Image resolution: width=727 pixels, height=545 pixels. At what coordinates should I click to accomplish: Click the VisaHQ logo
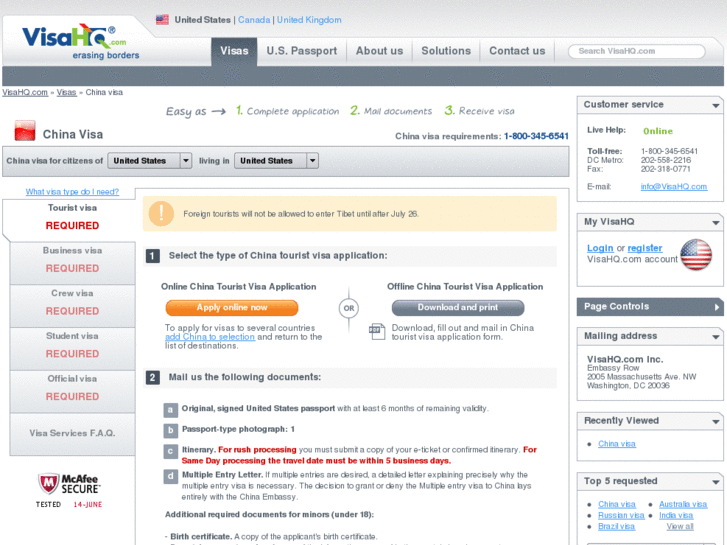pos(81,42)
